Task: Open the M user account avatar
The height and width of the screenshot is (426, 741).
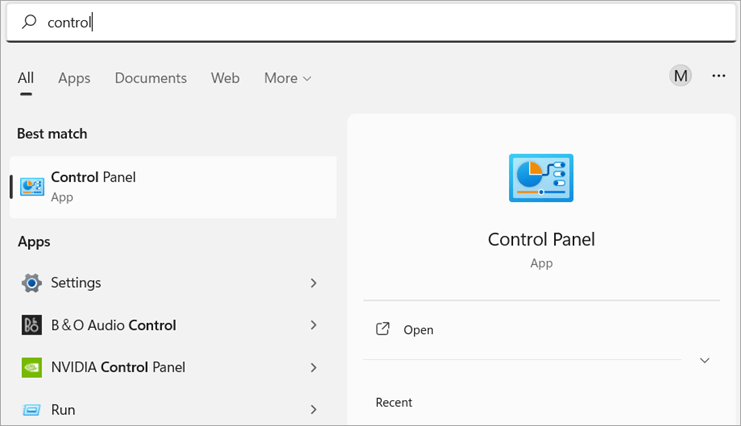Action: click(x=681, y=76)
